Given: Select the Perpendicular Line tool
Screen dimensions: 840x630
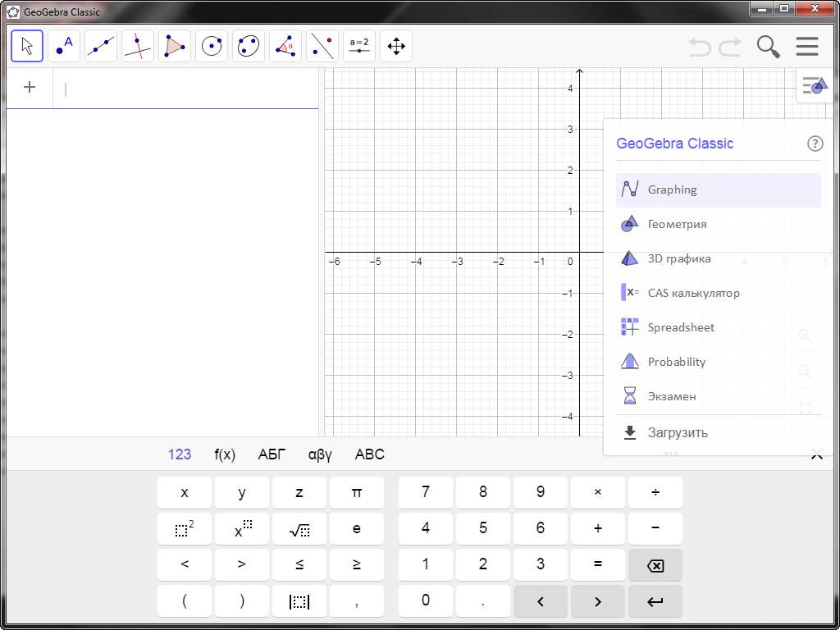Looking at the screenshot, I should [138, 46].
